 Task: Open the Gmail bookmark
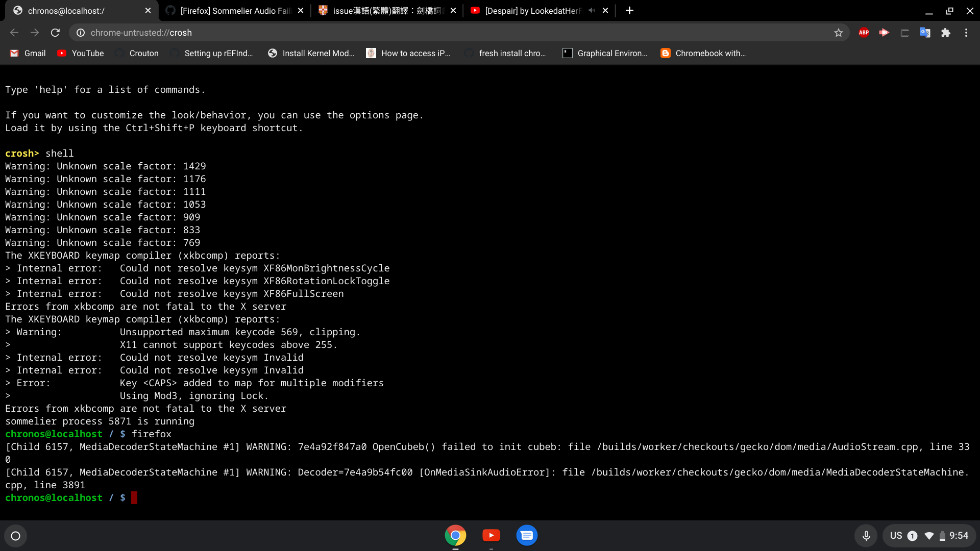27,53
